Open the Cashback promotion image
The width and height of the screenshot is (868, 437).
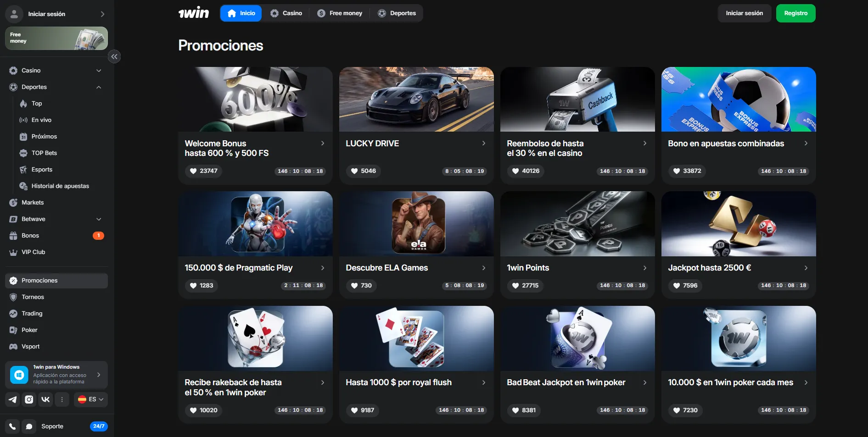(x=577, y=100)
